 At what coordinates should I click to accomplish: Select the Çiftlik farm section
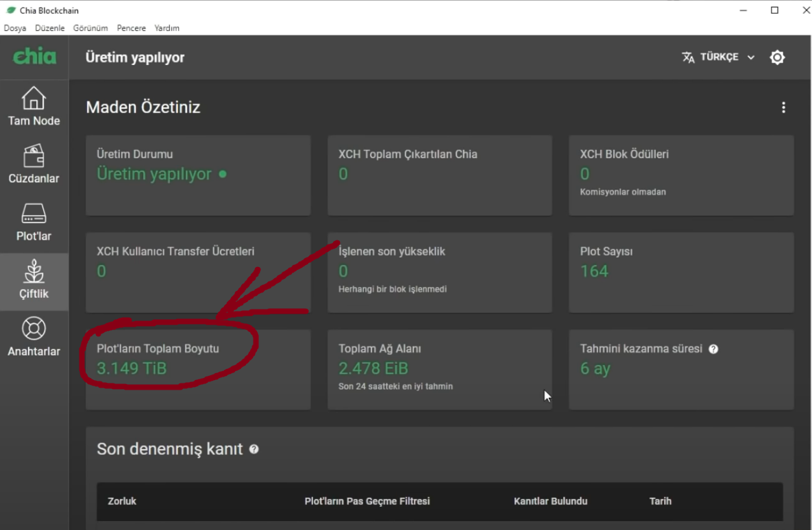pos(34,281)
